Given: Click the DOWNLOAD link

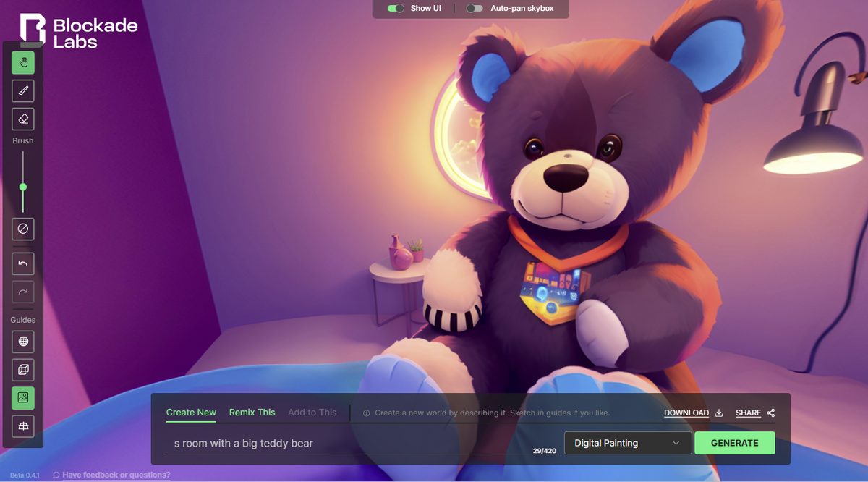Looking at the screenshot, I should [x=686, y=413].
